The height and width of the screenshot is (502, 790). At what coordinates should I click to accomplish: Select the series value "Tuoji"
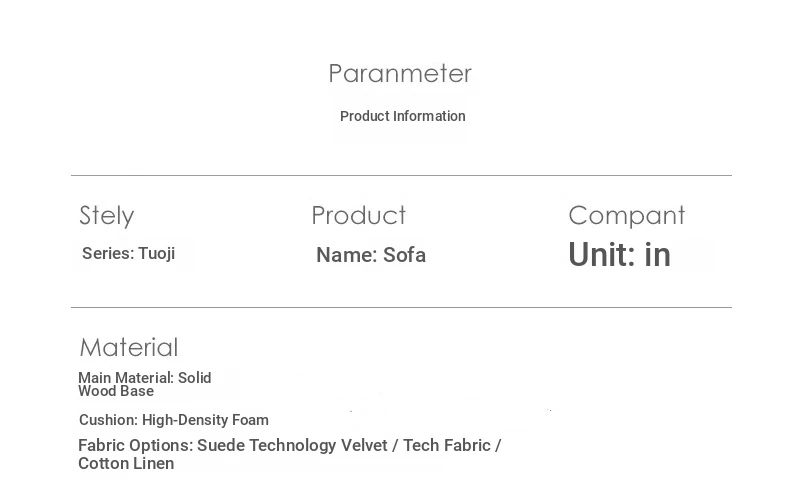coord(157,254)
